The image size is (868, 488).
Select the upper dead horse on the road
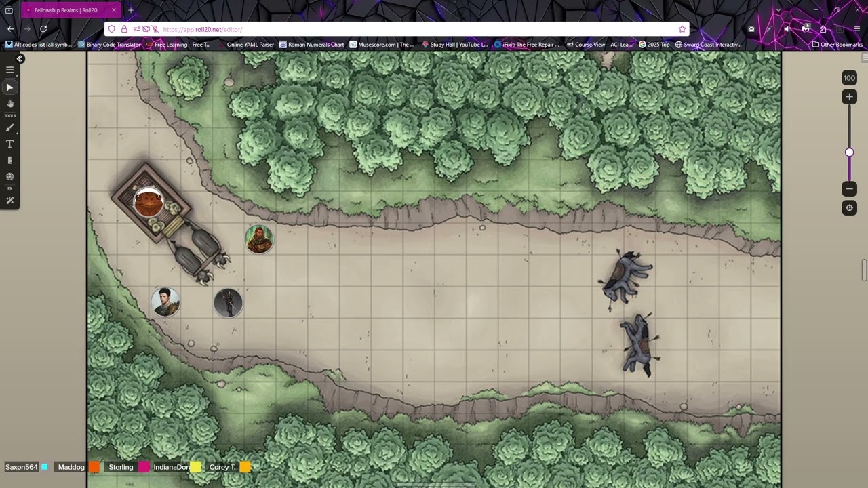click(x=627, y=278)
